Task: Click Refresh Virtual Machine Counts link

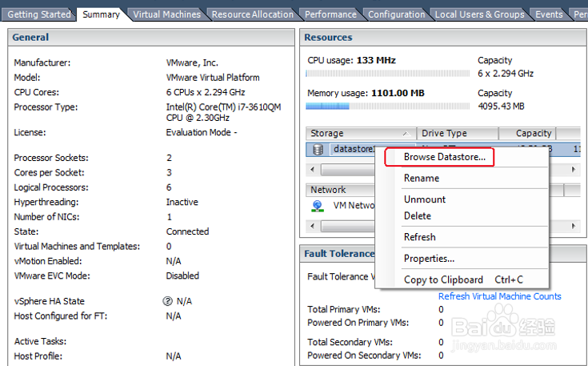Action: [499, 296]
